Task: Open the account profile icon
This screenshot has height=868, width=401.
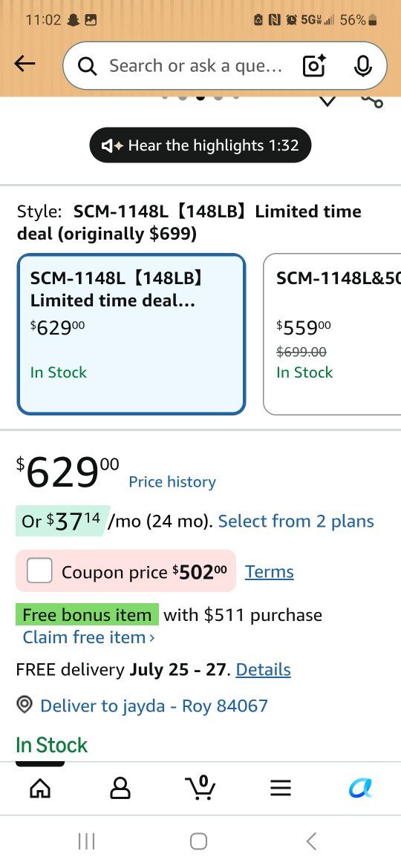Action: click(x=120, y=788)
